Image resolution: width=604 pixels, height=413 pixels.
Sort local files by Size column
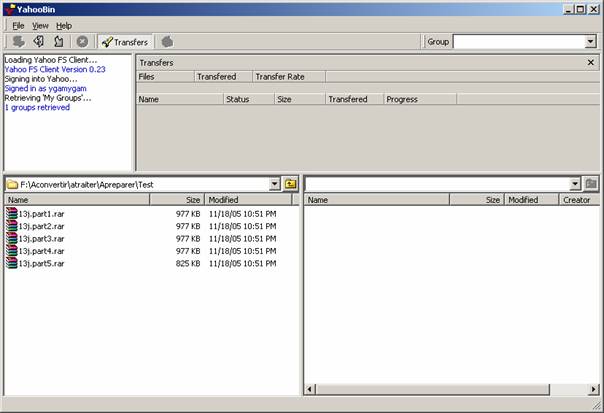tap(177, 200)
